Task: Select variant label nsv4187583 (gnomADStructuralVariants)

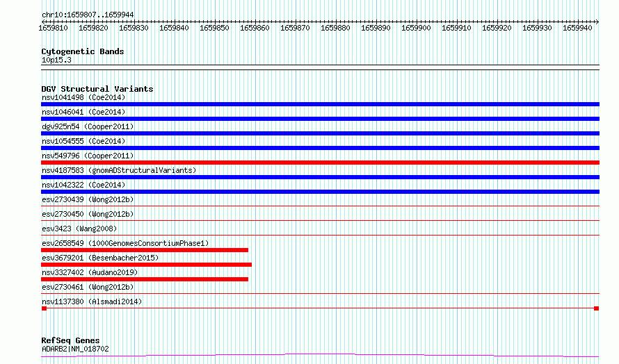Action: pyautogui.click(x=119, y=170)
